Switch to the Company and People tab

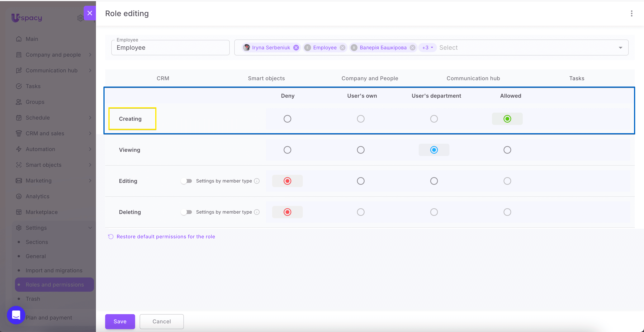[370, 78]
